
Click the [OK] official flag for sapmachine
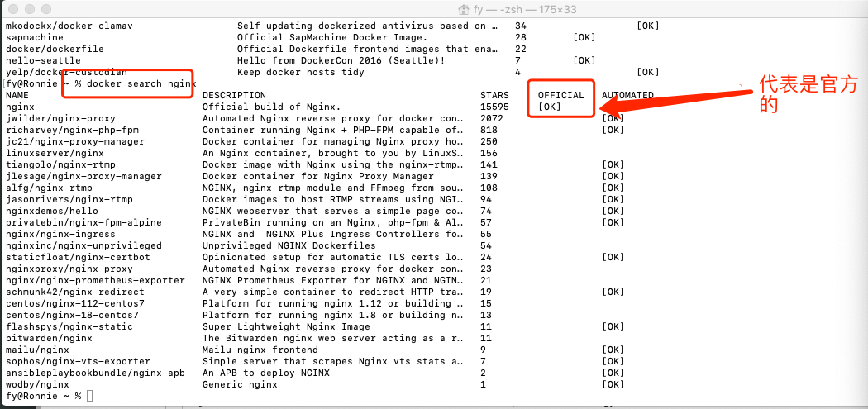(584, 38)
